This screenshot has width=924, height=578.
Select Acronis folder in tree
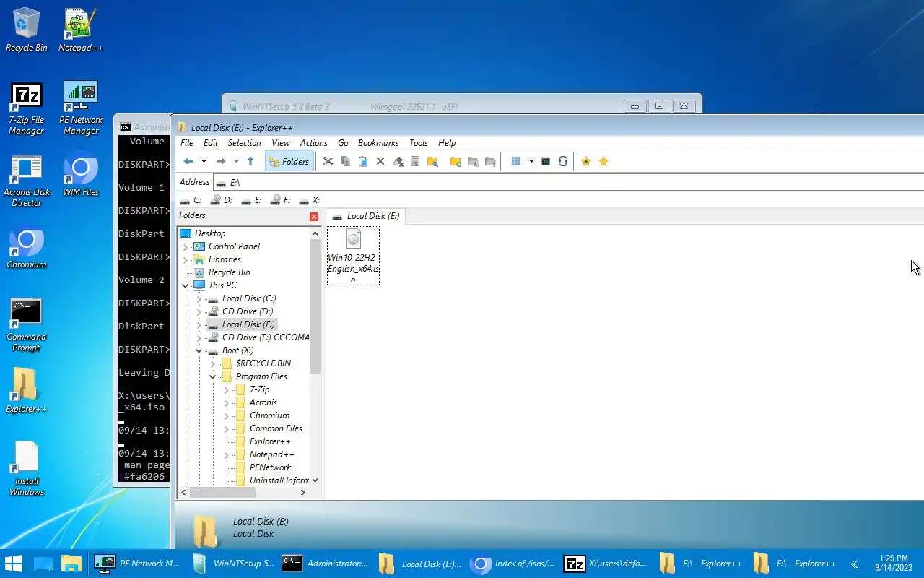(263, 402)
